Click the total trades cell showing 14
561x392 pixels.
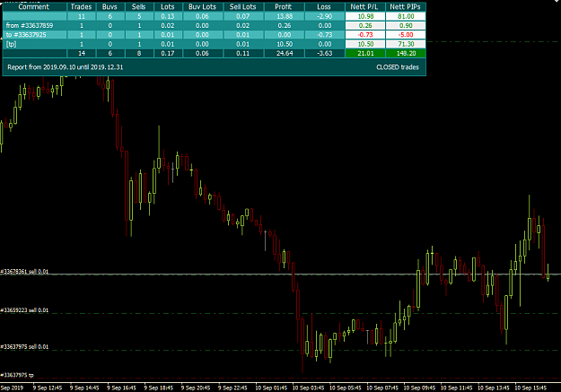pyautogui.click(x=81, y=53)
